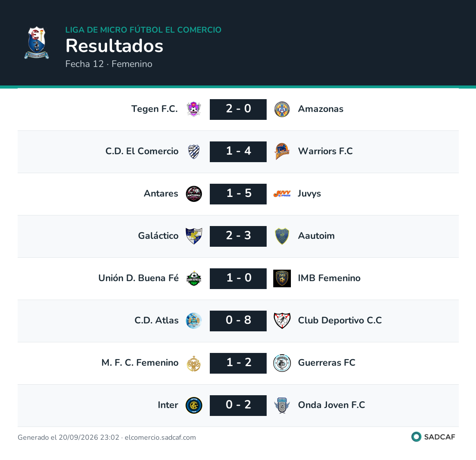Open the C.D. El Comercio team name
Screen dimensions: 476x460
(x=142, y=151)
